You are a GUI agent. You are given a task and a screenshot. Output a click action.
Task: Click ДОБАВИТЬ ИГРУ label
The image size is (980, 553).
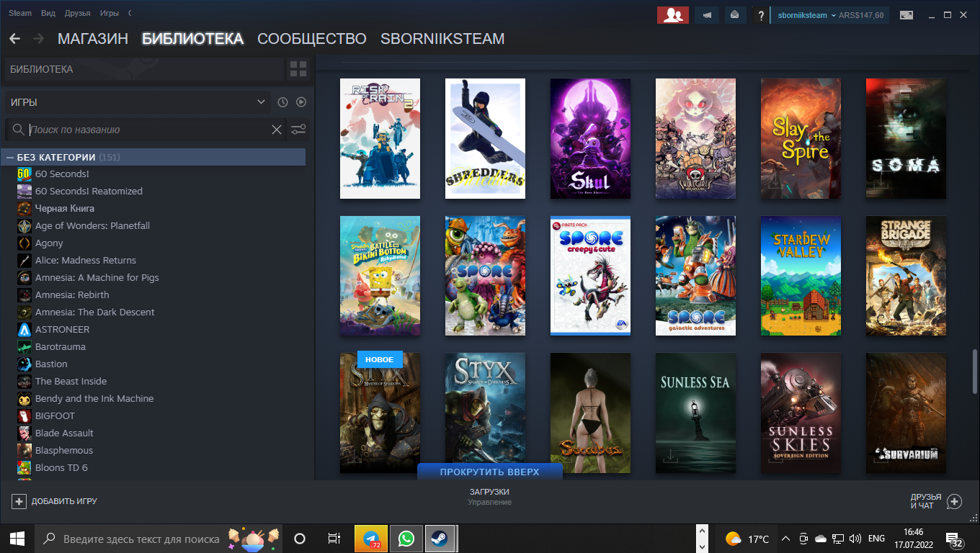[64, 501]
